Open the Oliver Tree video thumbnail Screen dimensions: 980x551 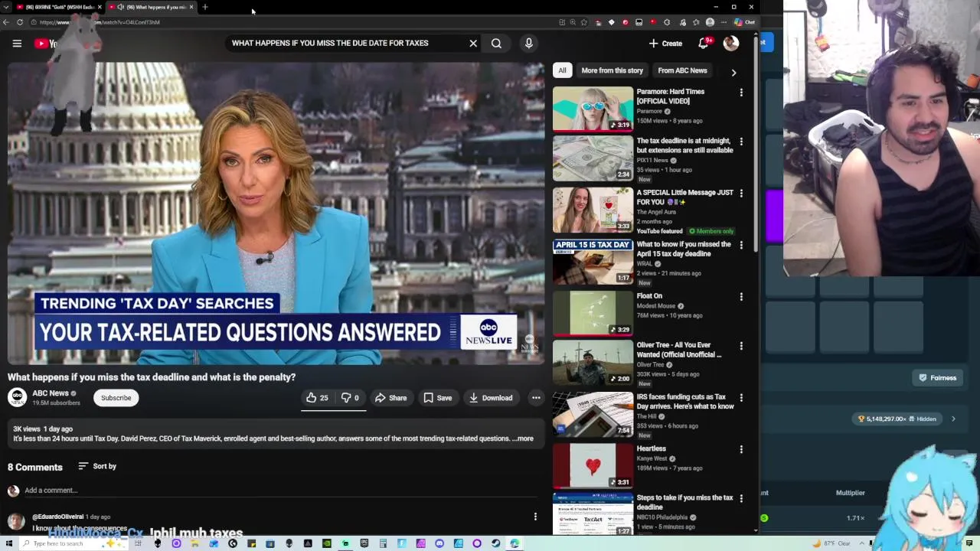(593, 363)
